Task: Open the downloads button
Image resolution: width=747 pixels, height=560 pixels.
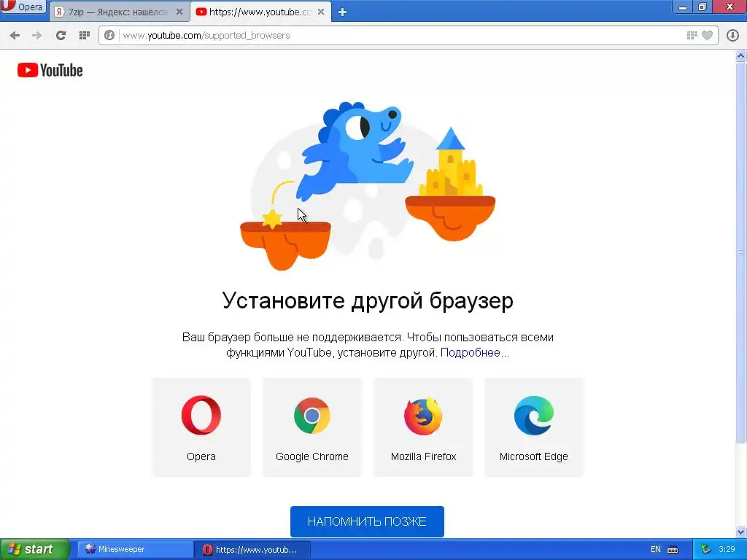Action: point(732,35)
